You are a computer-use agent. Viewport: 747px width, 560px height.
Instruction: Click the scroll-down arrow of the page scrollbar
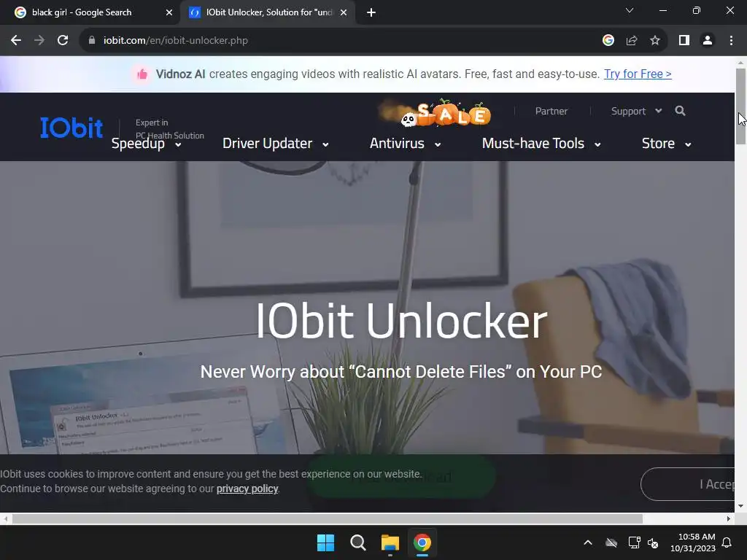pos(740,506)
